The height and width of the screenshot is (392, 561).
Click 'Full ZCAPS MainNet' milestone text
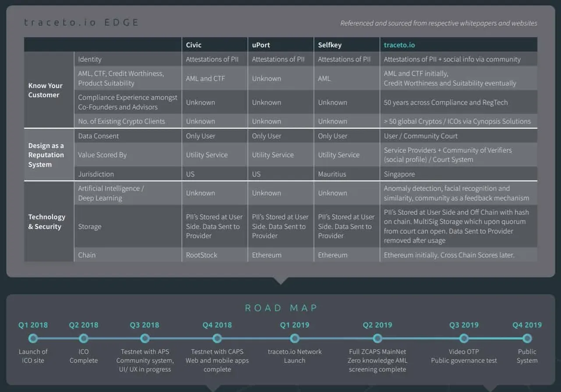(x=377, y=360)
